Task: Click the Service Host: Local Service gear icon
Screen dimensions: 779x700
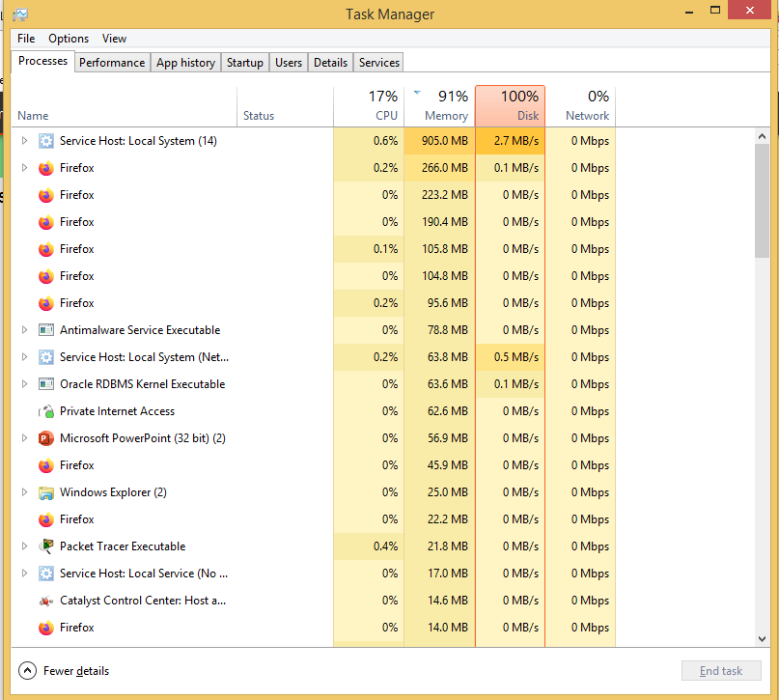Action: coord(46,574)
